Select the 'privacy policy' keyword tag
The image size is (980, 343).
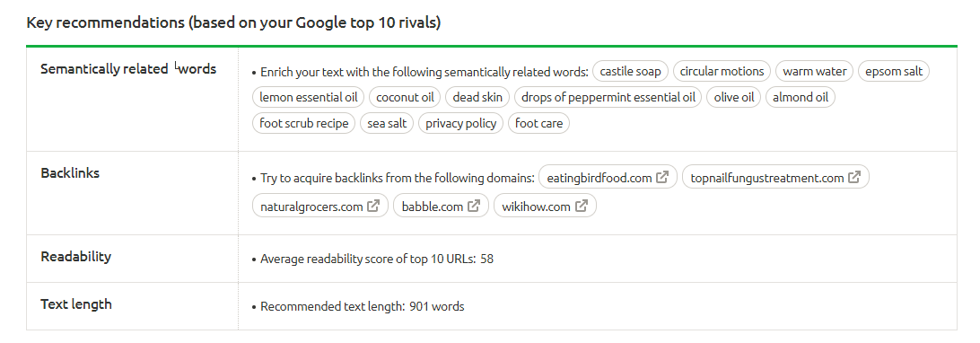[x=460, y=123]
